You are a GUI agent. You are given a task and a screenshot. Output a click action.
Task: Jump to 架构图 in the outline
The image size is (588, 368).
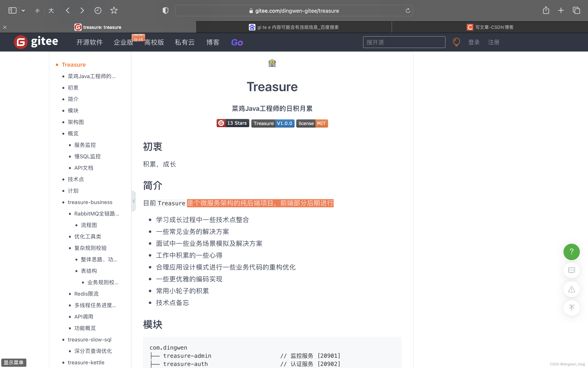click(76, 122)
